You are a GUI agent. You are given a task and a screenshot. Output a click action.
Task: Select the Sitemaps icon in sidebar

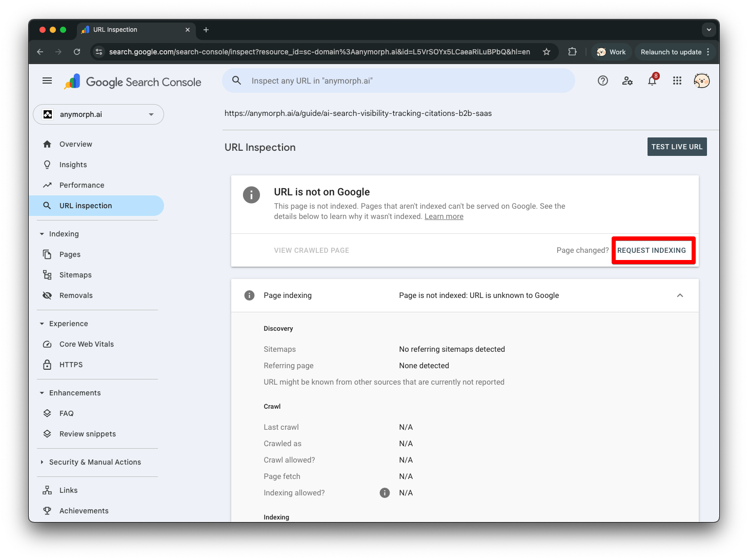point(47,274)
